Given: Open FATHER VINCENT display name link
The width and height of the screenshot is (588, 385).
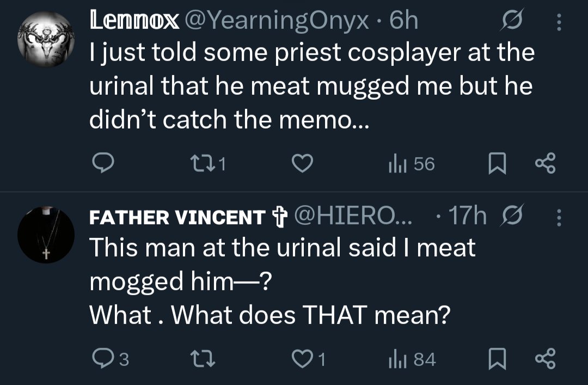Looking at the screenshot, I should (176, 218).
